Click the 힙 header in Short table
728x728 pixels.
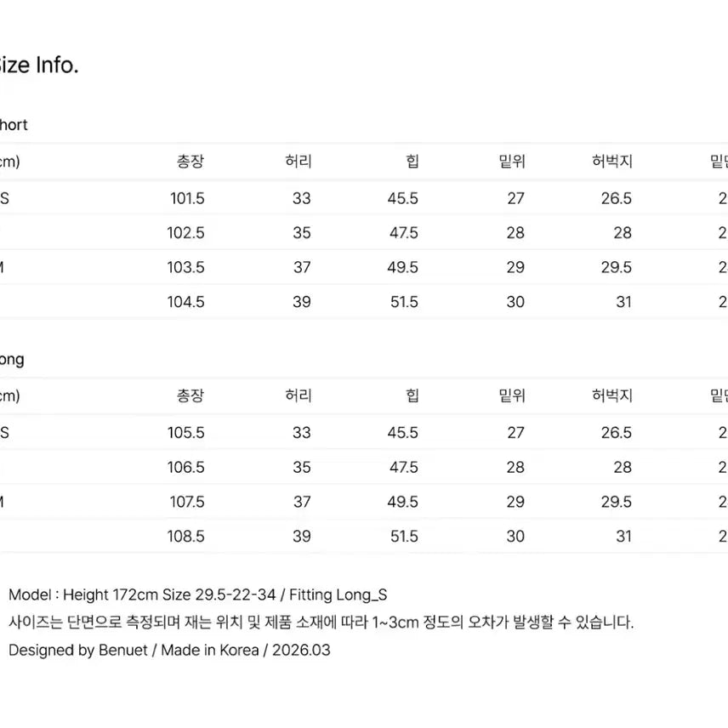tap(412, 161)
